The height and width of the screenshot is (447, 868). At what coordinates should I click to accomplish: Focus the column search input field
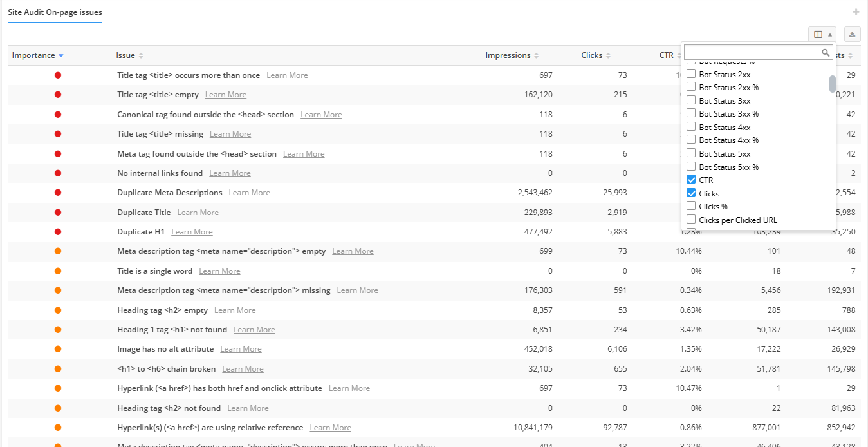tap(752, 53)
